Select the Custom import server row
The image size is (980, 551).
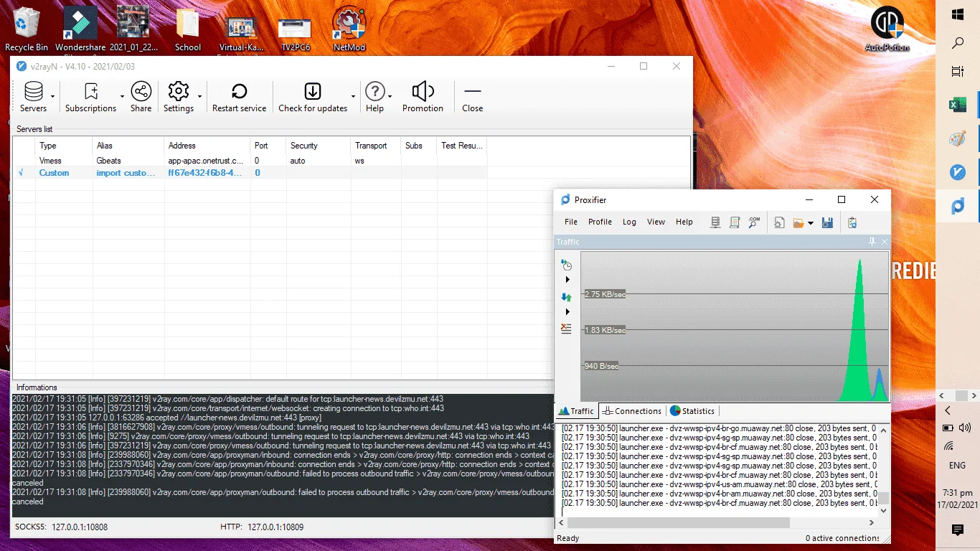pyautogui.click(x=250, y=173)
